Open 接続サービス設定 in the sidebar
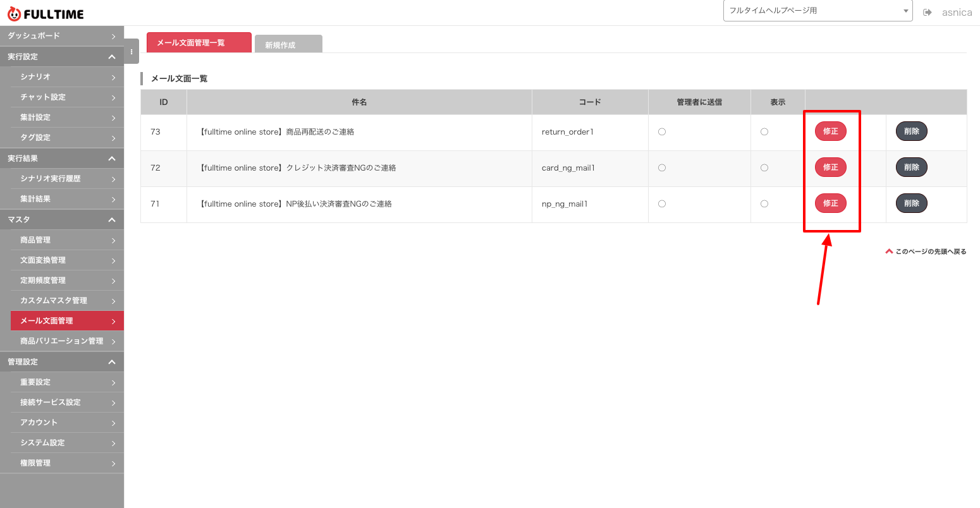980x508 pixels. coord(67,402)
